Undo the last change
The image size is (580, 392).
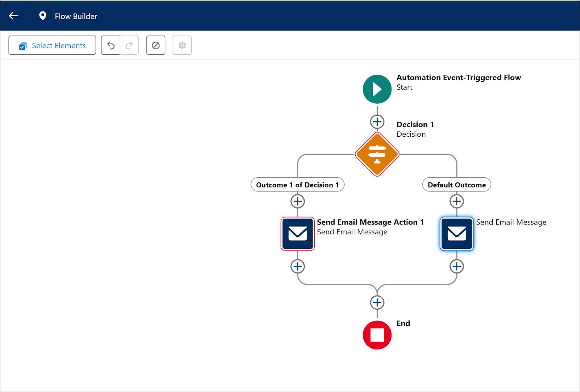(111, 45)
